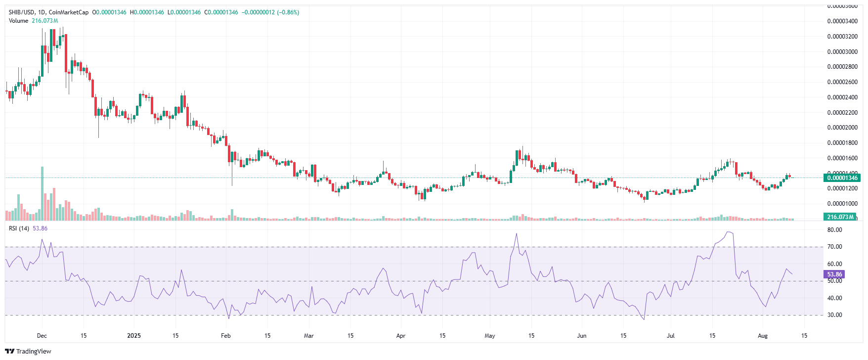This screenshot has height=360, width=868.
Task: Click the SHIB/USD symbol title
Action: point(22,12)
